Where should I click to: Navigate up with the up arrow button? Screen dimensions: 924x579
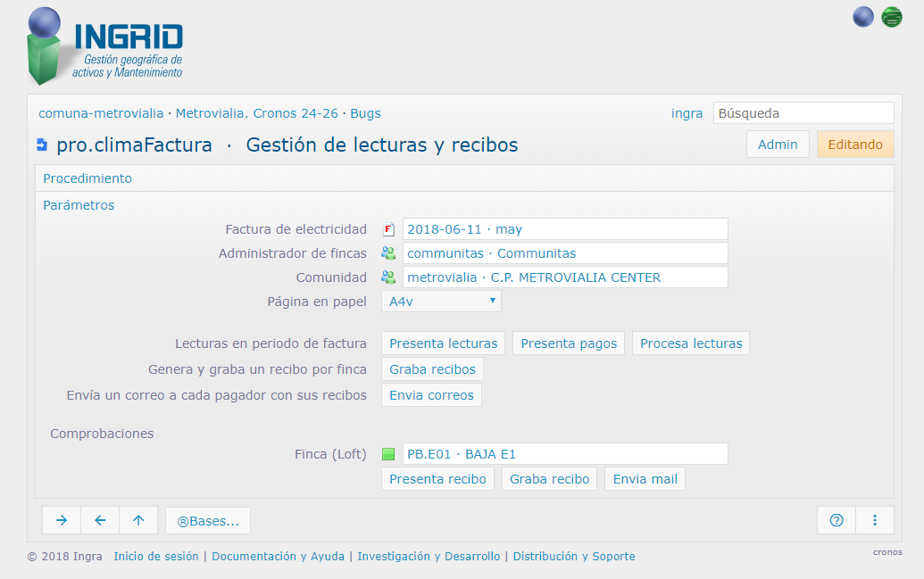pyautogui.click(x=138, y=520)
